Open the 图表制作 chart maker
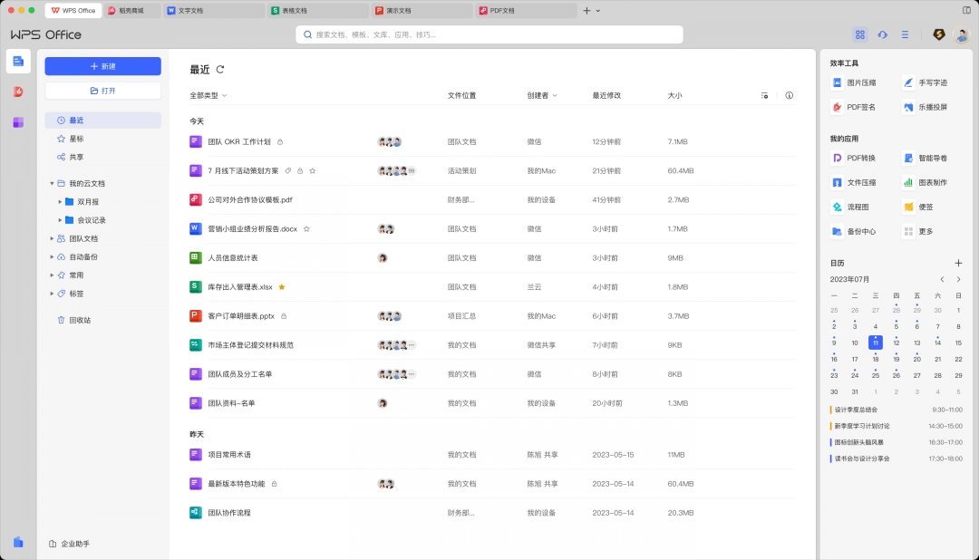979x560 pixels. click(926, 181)
